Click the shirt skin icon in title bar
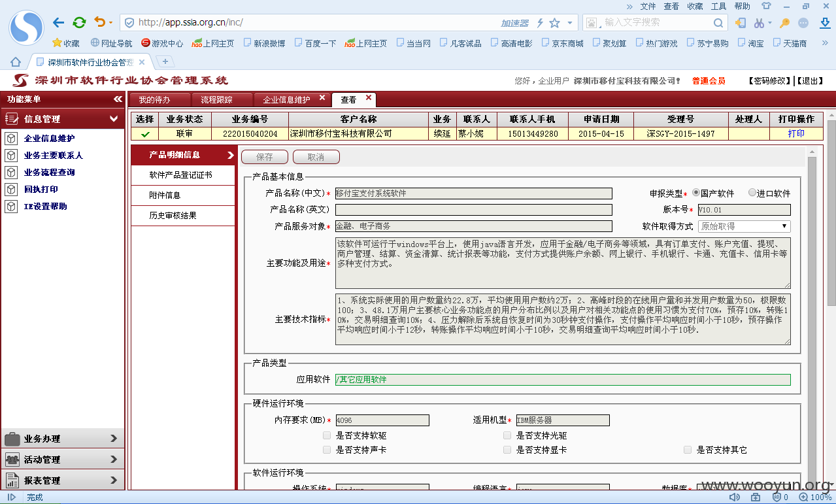The height and width of the screenshot is (504, 836). coord(766,6)
